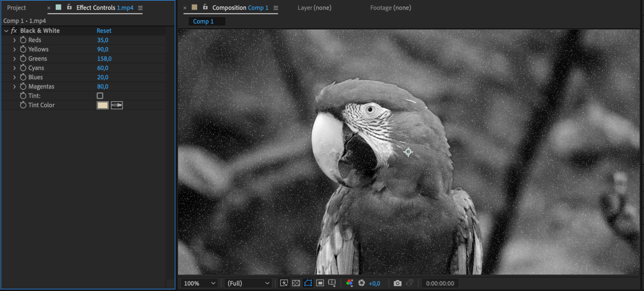
Task: Toggle the transparency grid icon
Action: click(296, 283)
